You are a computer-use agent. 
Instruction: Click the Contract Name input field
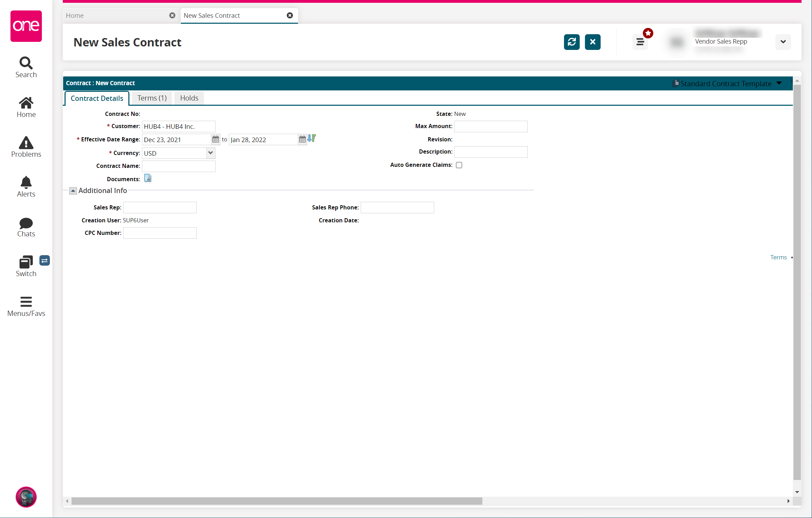pyautogui.click(x=179, y=166)
